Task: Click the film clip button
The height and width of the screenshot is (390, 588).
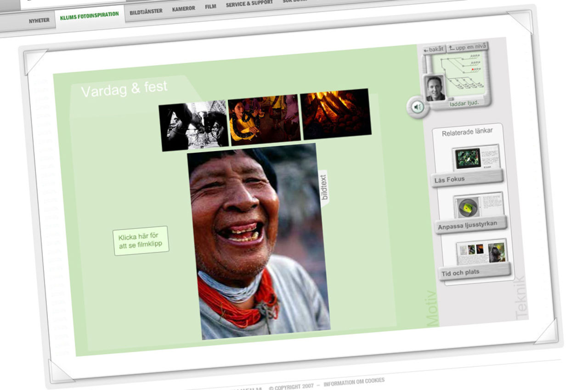Action: [141, 240]
